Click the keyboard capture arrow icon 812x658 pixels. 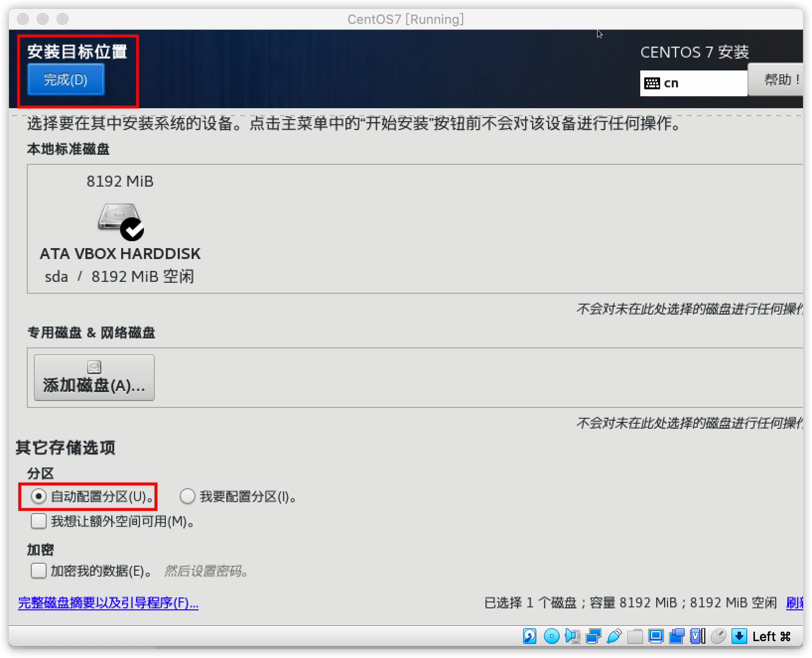coord(739,636)
